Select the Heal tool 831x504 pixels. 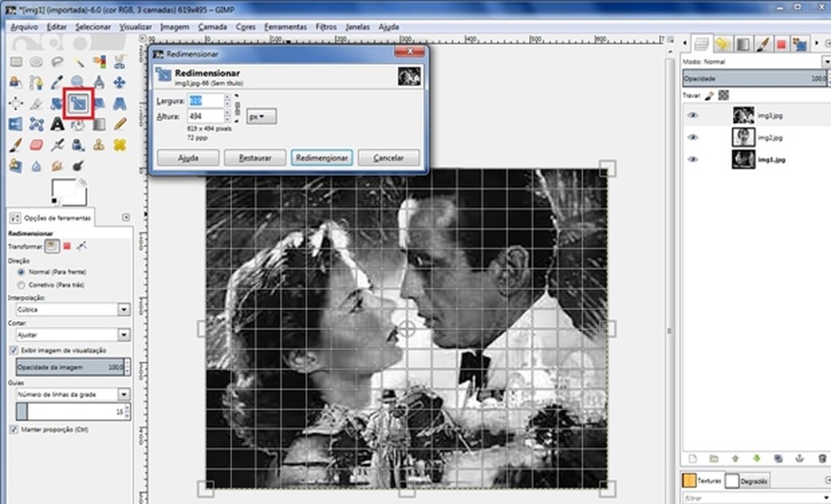click(120, 144)
